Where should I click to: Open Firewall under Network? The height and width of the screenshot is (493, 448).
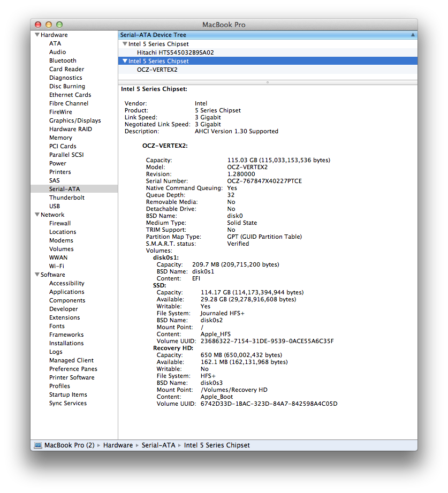(x=60, y=223)
